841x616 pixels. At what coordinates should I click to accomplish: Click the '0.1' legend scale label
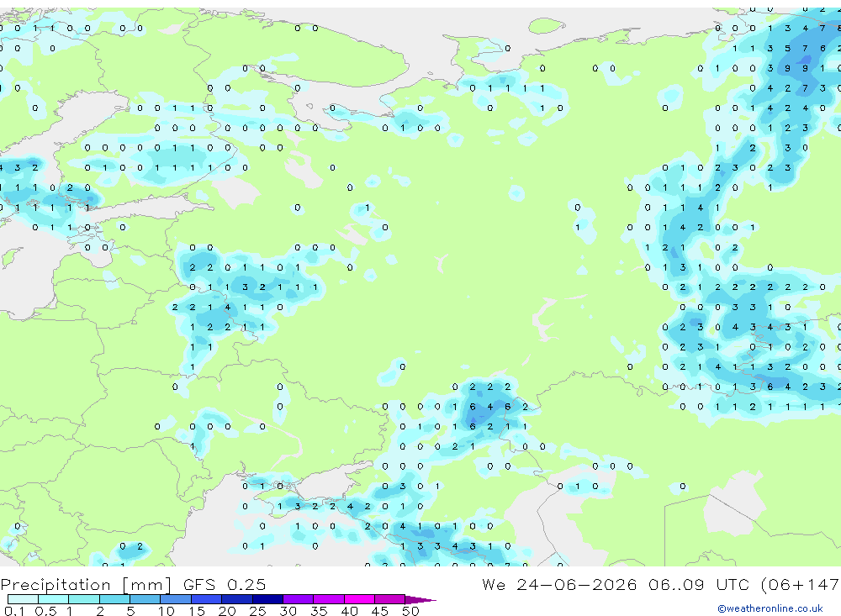click(x=13, y=611)
